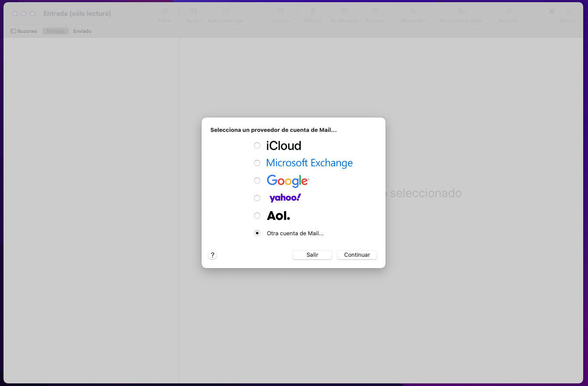Image resolution: width=588 pixels, height=386 pixels.
Task: Toggle the Buzones sidebar button
Action: pyautogui.click(x=24, y=31)
